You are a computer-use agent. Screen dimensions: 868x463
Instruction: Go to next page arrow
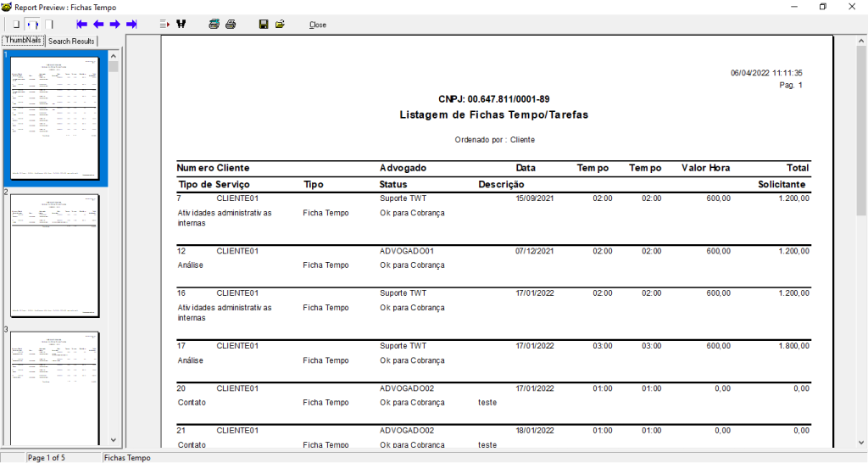[x=115, y=25]
